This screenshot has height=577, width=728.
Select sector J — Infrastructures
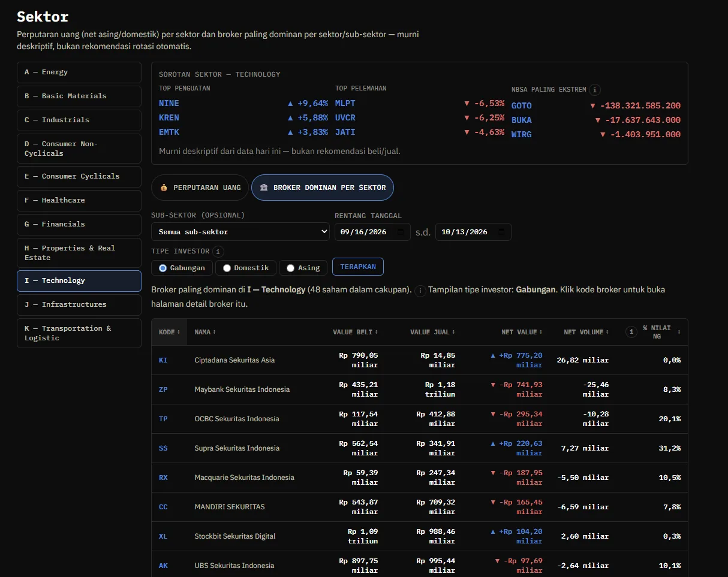point(79,304)
